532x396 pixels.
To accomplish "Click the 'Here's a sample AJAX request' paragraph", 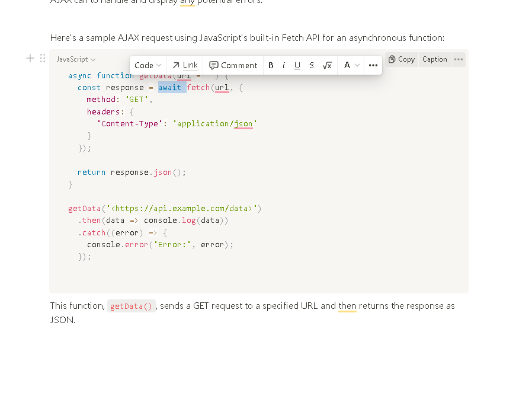I will [x=247, y=38].
